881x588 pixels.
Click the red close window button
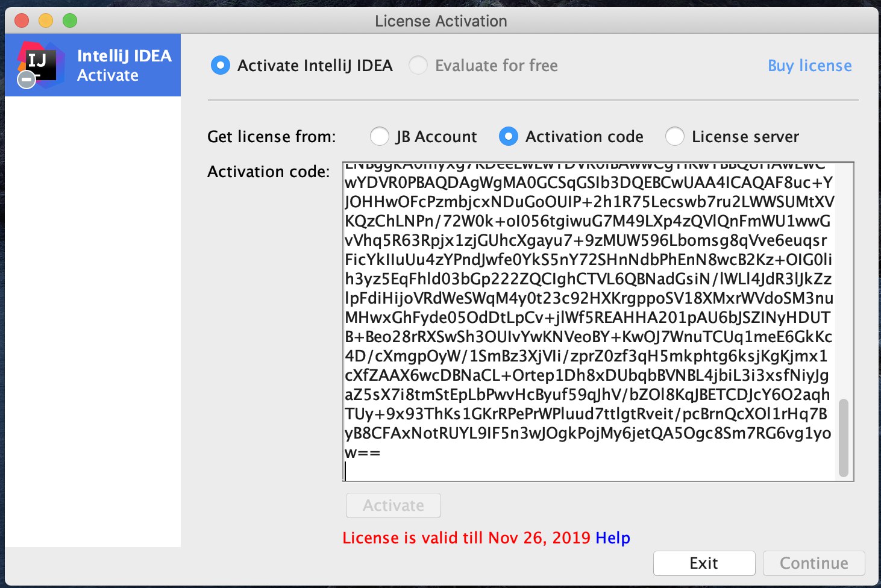[22, 20]
